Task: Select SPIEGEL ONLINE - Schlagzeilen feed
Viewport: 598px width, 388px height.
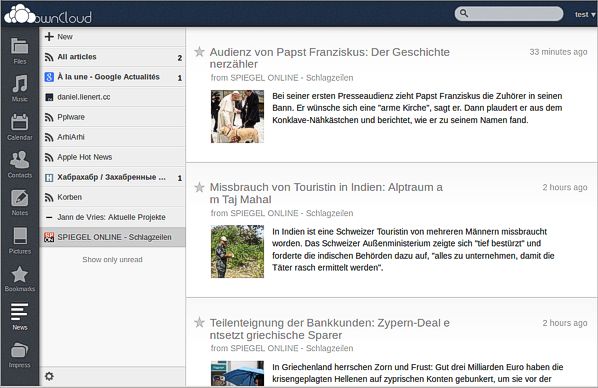Action: point(113,237)
